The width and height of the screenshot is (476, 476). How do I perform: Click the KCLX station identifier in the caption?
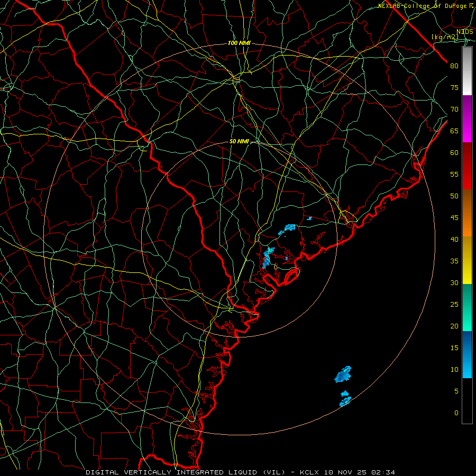309,472
